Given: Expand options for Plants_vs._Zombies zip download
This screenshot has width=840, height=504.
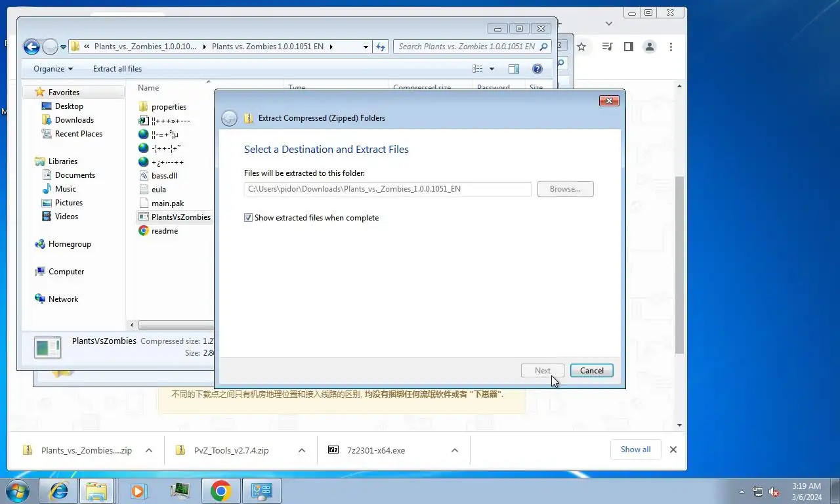Looking at the screenshot, I should point(149,450).
